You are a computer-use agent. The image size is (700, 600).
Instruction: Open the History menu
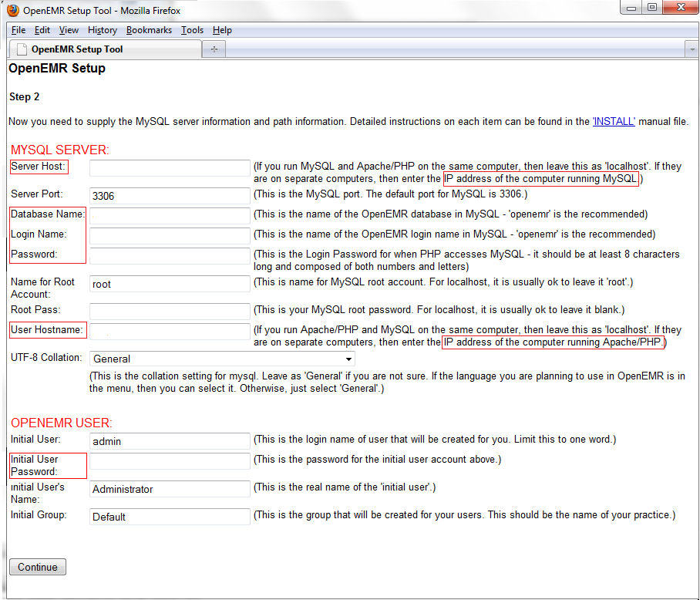(x=103, y=30)
